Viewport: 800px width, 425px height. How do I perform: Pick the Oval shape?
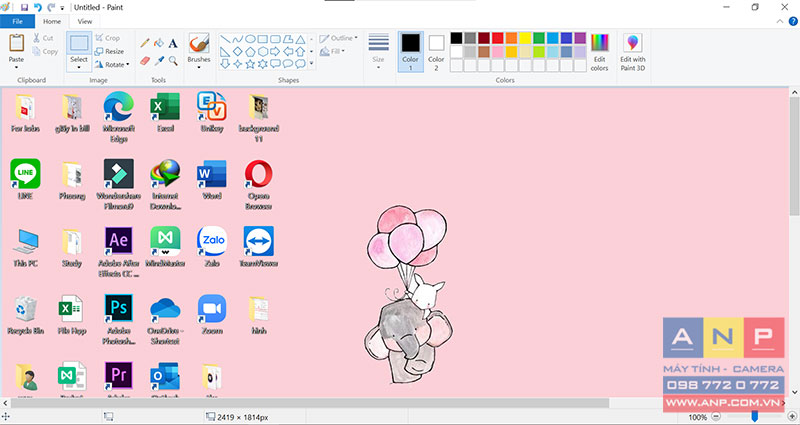tap(251, 39)
